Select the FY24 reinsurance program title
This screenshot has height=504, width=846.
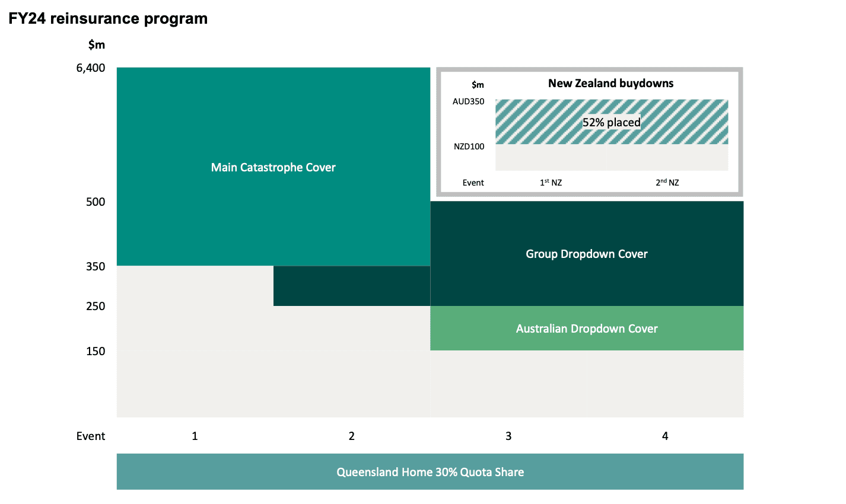click(107, 18)
